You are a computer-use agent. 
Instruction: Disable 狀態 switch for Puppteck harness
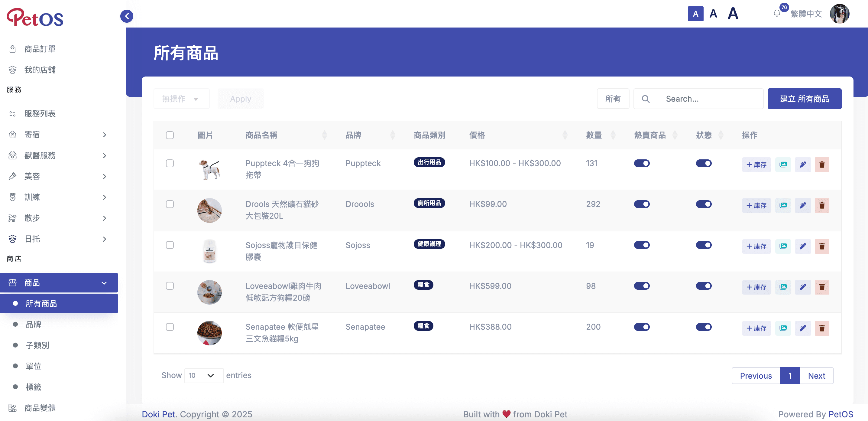coord(704,163)
